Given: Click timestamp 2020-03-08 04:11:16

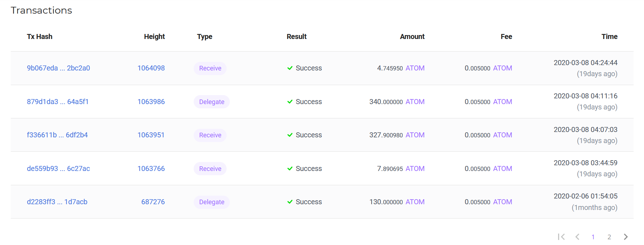Looking at the screenshot, I should click(585, 96).
